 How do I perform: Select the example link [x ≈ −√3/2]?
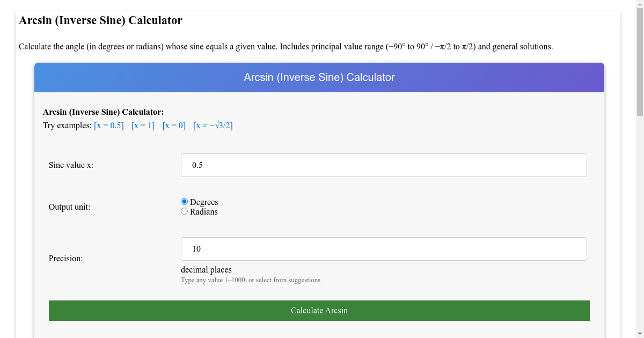click(213, 125)
